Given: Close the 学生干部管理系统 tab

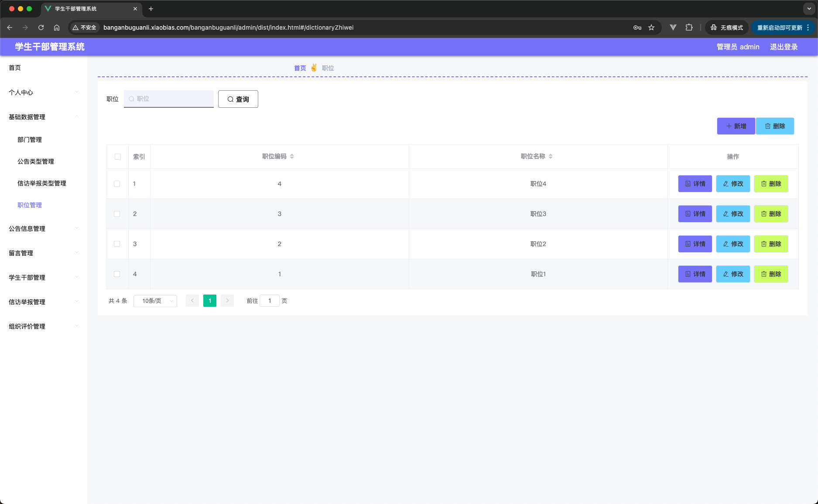Looking at the screenshot, I should click(135, 9).
